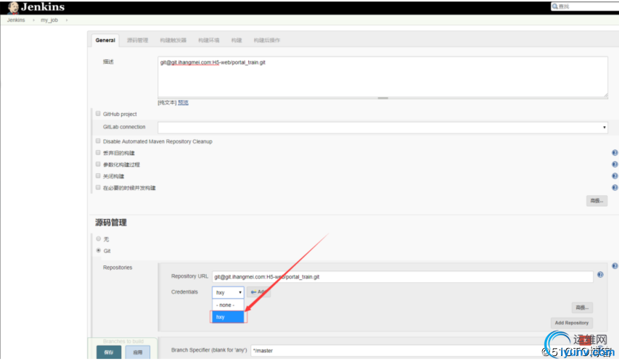Switch to the 构建环境 tab
This screenshot has height=364, width=619.
coord(208,40)
